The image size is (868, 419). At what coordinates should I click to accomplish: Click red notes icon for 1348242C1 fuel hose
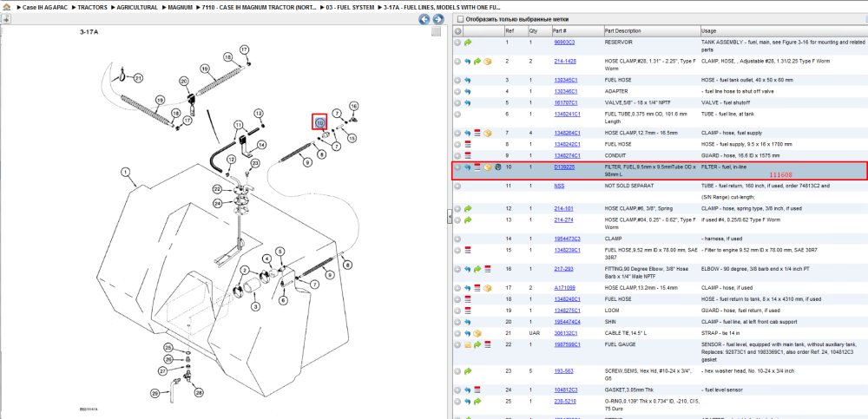tap(468, 145)
